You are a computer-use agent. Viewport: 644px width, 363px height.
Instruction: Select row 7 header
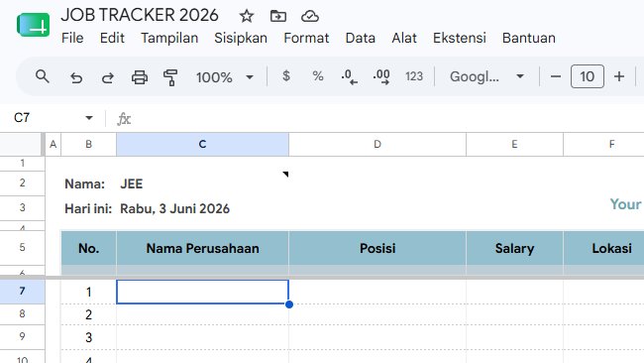(22, 292)
